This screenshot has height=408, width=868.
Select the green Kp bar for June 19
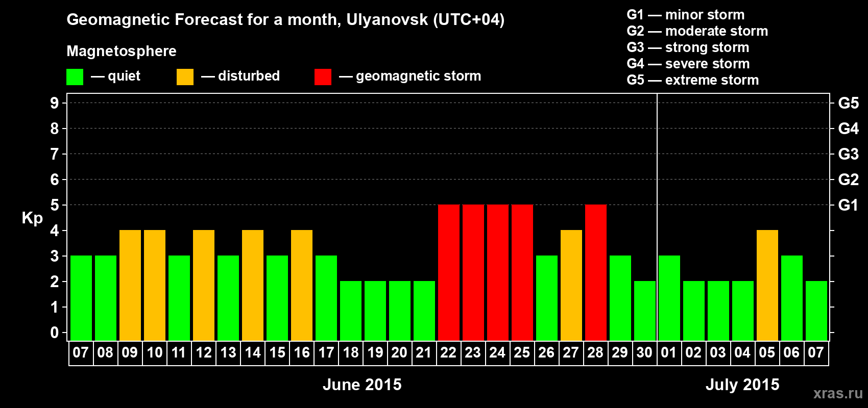pyautogui.click(x=375, y=311)
